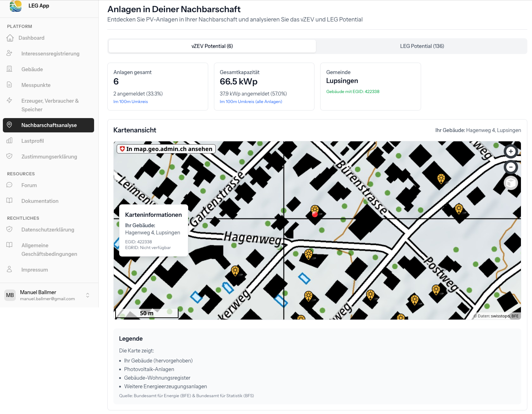Select PV marker below Hagenweg label
Image resolution: width=532 pixels, height=414 pixels.
(x=308, y=254)
